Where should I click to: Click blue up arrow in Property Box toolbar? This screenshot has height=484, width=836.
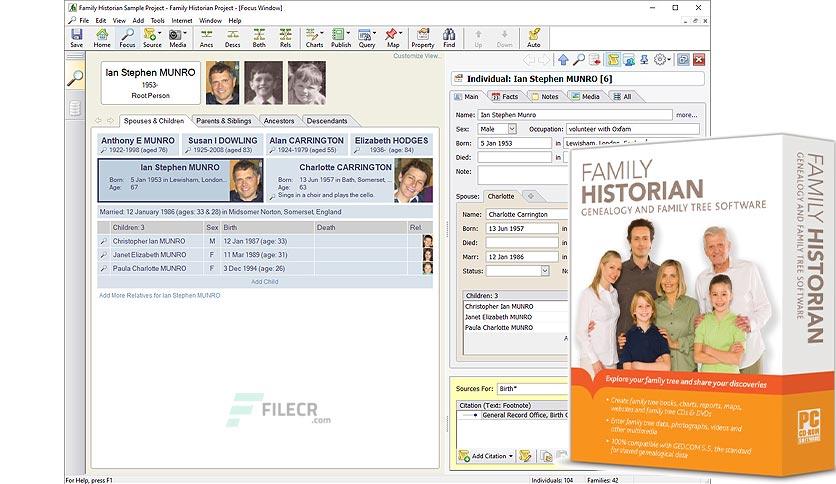pos(564,60)
